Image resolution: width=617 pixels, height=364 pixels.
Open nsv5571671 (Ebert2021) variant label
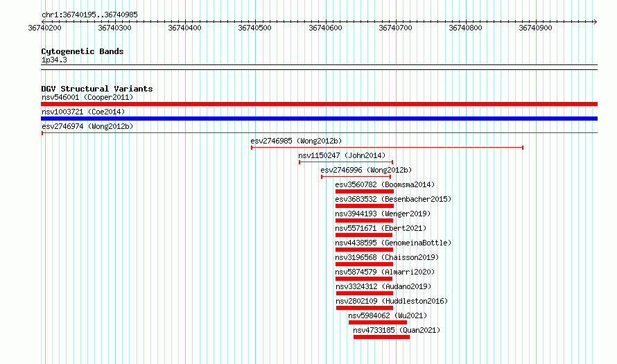coord(381,228)
